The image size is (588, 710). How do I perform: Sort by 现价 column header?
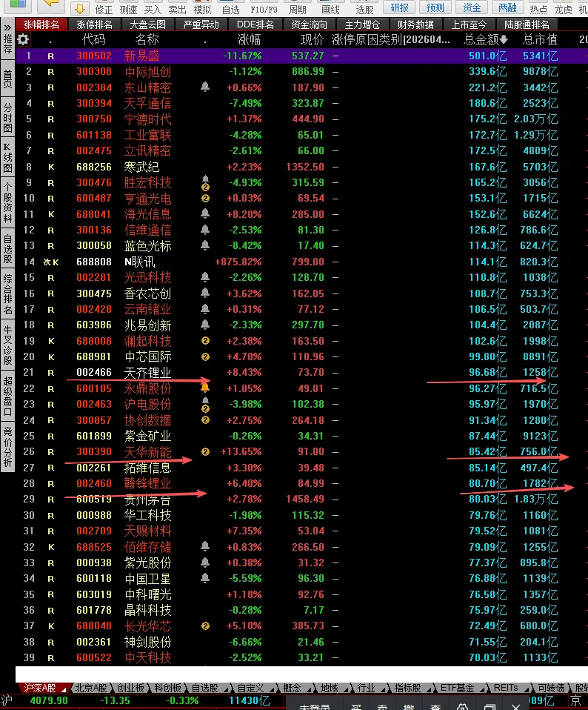point(312,40)
